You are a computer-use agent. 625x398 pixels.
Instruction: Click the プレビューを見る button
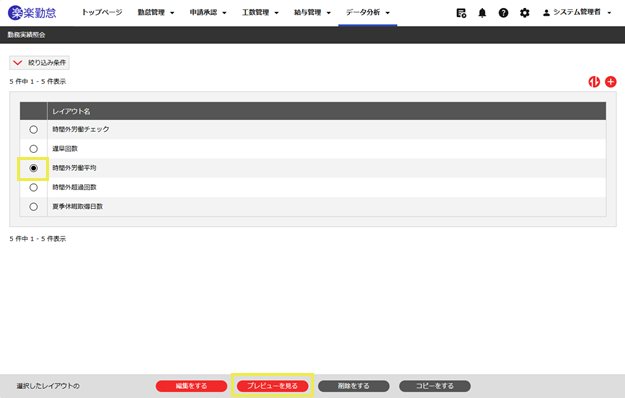273,386
